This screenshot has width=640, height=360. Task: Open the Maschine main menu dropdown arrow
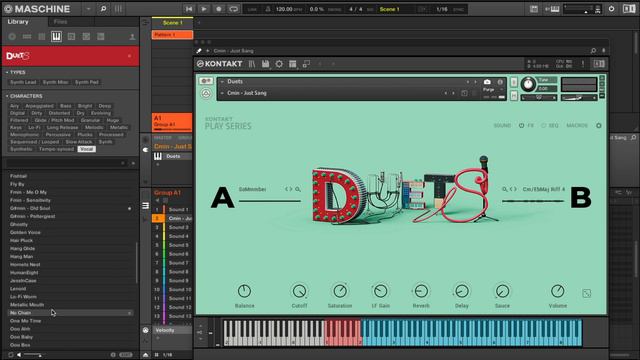[x=88, y=9]
